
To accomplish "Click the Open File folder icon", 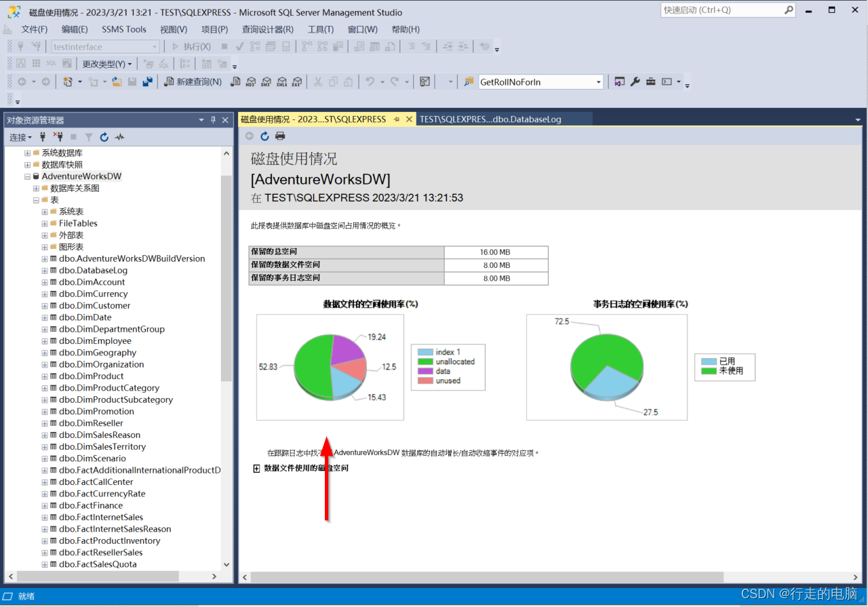I will 117,82.
